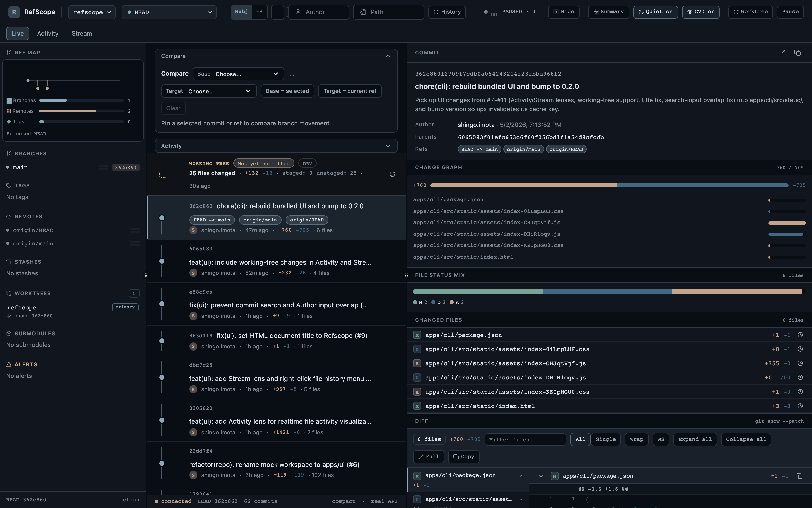This screenshot has height=508, width=812.
Task: Click the +760 / -705 change graph bar
Action: (609, 185)
